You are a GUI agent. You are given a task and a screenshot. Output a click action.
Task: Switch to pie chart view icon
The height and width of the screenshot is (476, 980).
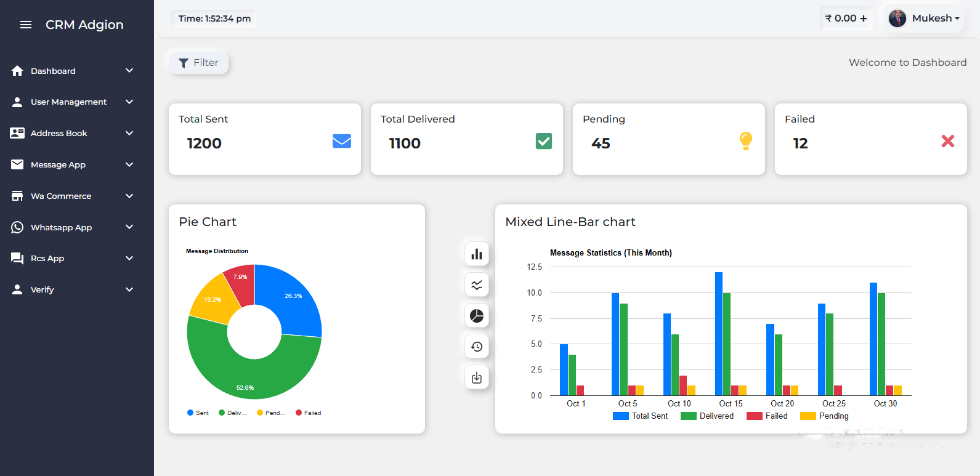click(x=477, y=316)
